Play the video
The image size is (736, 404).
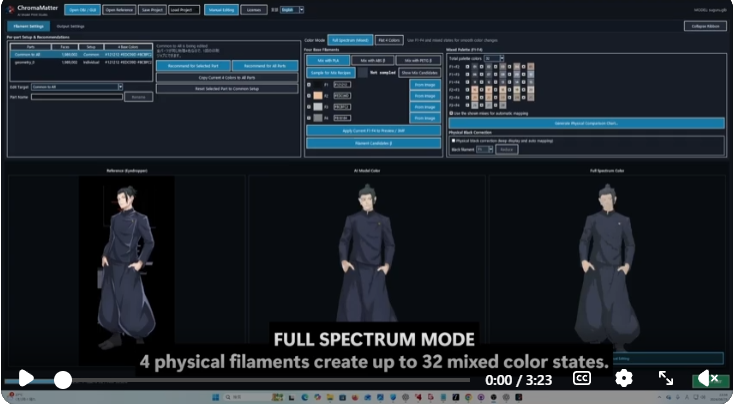[26, 378]
